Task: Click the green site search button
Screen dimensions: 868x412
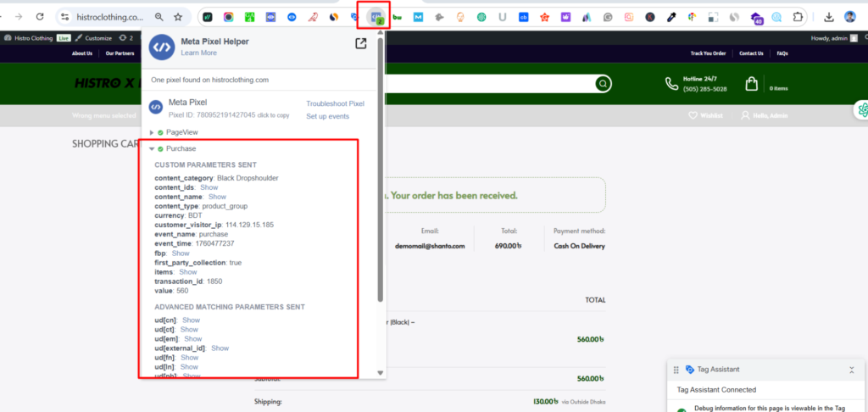Action: [602, 83]
